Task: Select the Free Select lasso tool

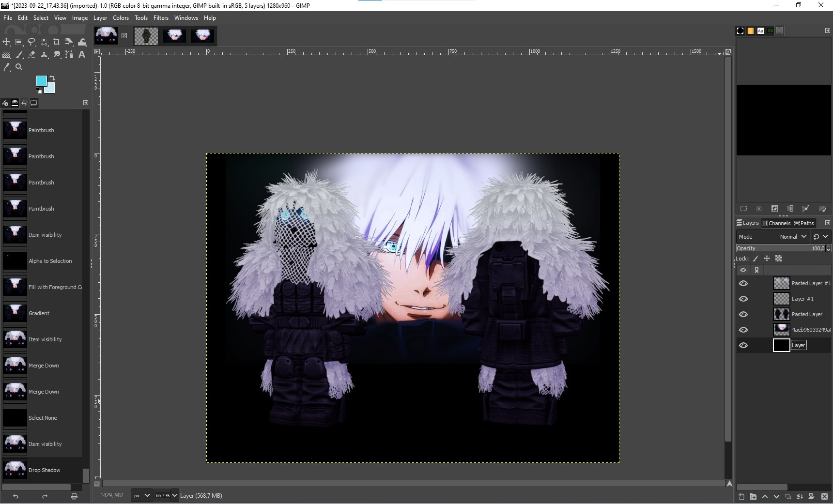Action: pos(31,42)
